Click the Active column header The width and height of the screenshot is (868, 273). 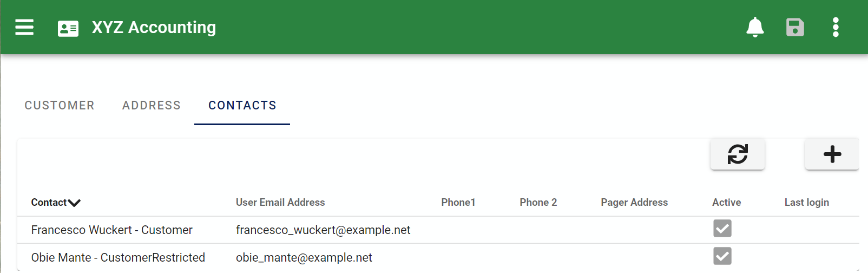tap(727, 202)
